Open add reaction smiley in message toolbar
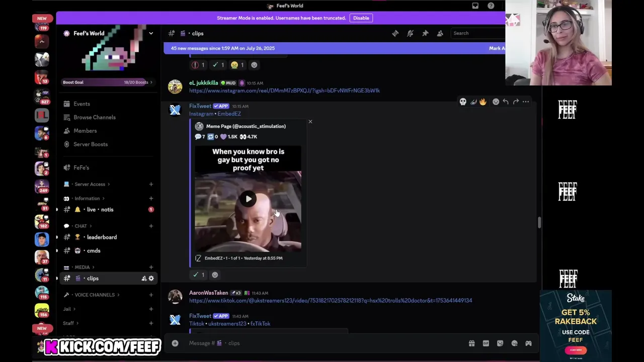The width and height of the screenshot is (644, 362). (x=496, y=102)
